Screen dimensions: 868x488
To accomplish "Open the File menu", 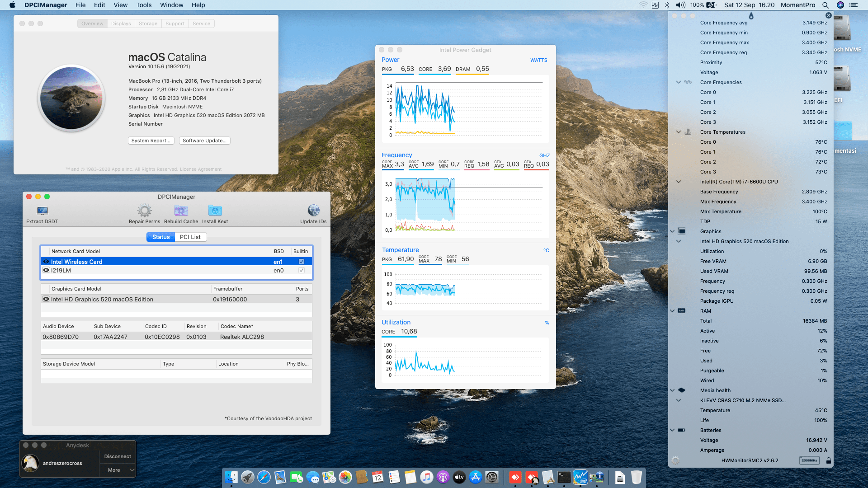I will pos(80,5).
